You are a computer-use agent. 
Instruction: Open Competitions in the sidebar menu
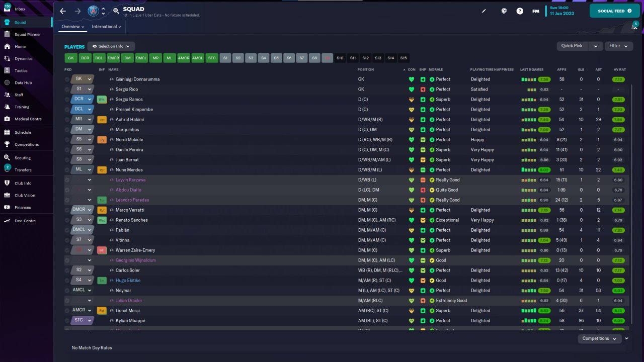click(27, 145)
